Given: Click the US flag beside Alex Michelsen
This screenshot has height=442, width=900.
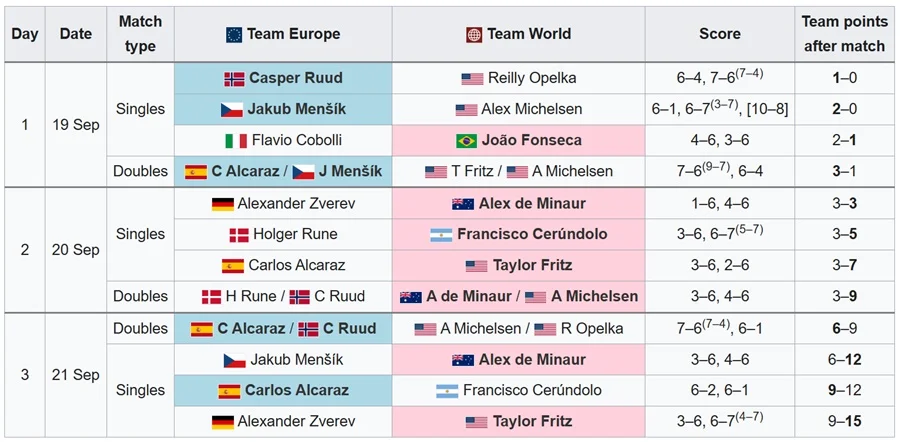Looking at the screenshot, I should click(466, 109).
